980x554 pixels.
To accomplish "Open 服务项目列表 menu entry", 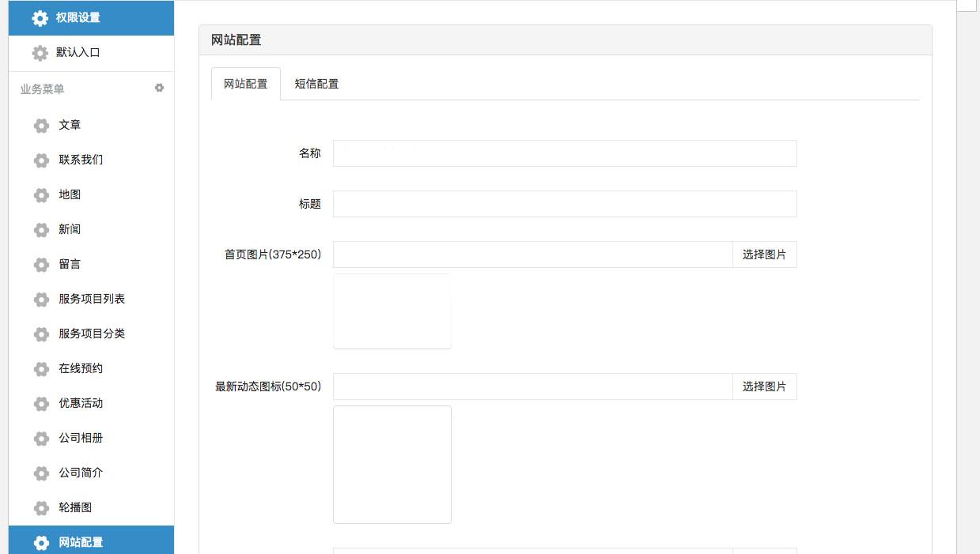I will pos(92,299).
